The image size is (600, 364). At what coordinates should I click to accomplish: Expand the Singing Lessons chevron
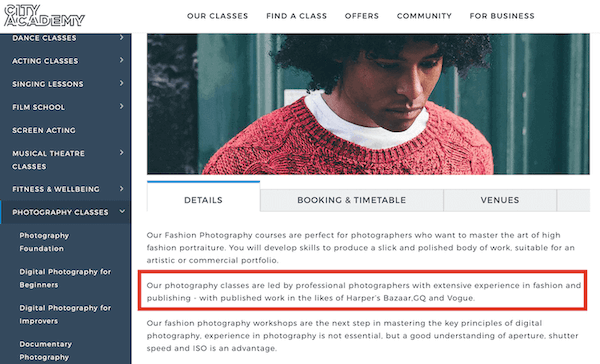click(121, 83)
